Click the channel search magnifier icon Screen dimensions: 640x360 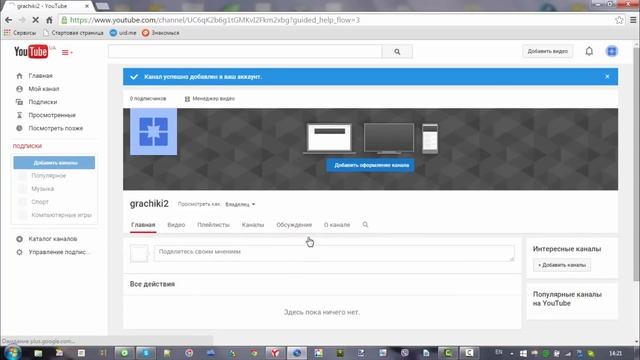click(365, 224)
